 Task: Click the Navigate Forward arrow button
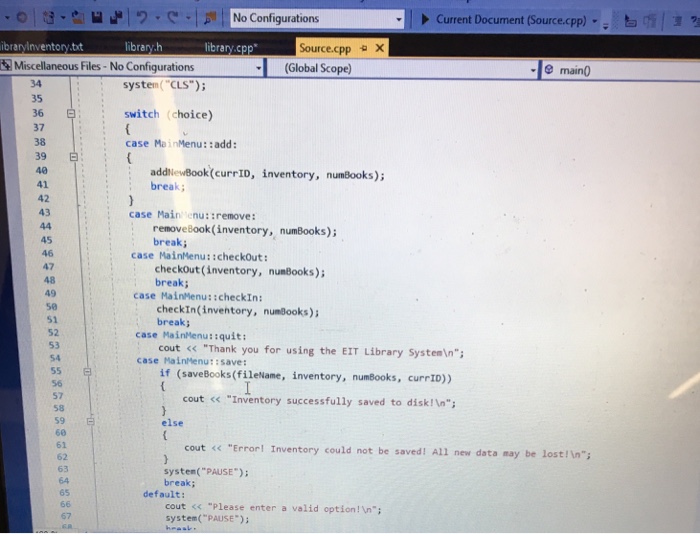pos(21,17)
